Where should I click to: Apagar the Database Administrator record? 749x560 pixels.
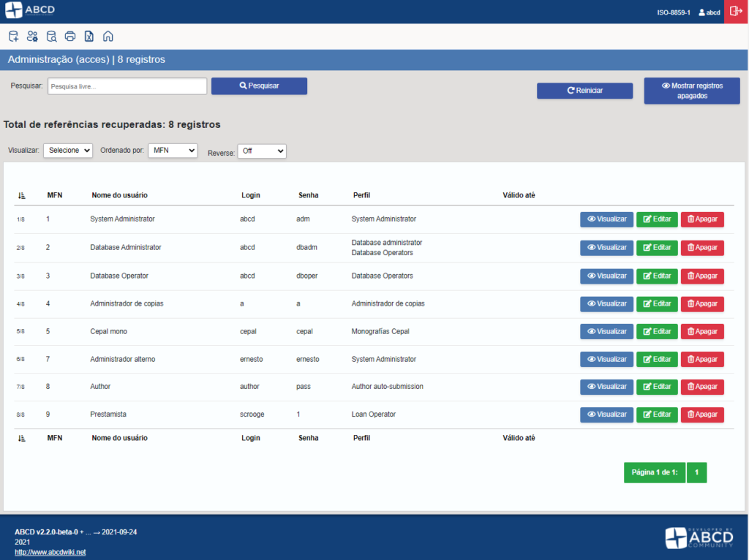(702, 248)
